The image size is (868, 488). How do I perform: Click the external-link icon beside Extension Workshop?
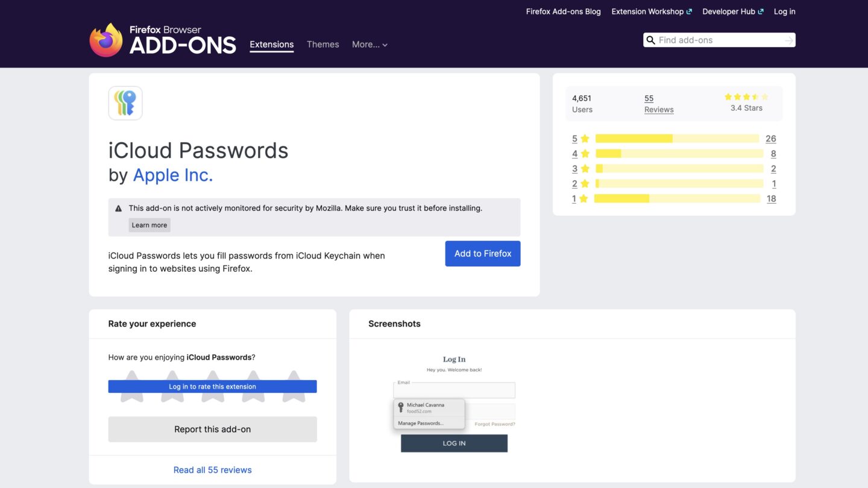point(689,11)
